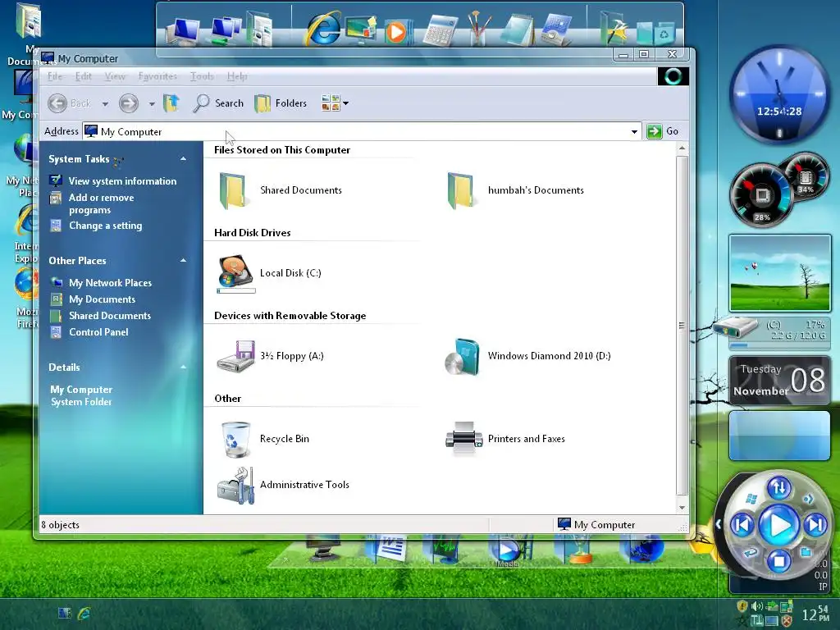Open the network computers icon in top dock
The image size is (840, 630).
click(226, 30)
